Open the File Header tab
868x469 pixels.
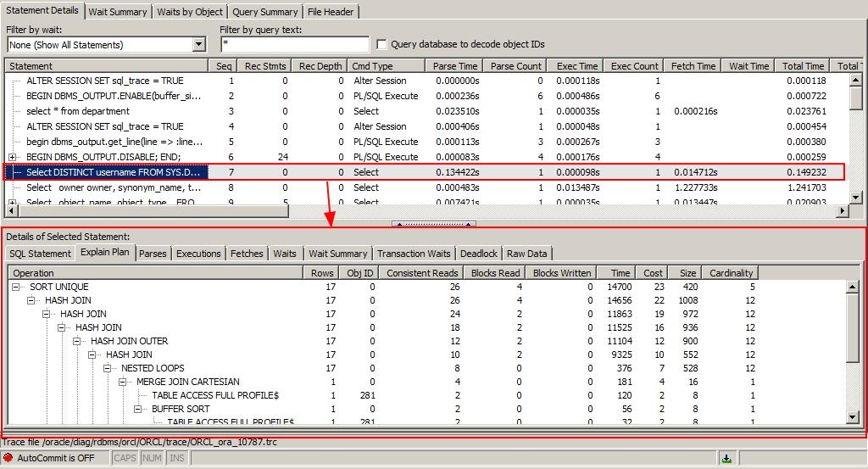pos(332,12)
